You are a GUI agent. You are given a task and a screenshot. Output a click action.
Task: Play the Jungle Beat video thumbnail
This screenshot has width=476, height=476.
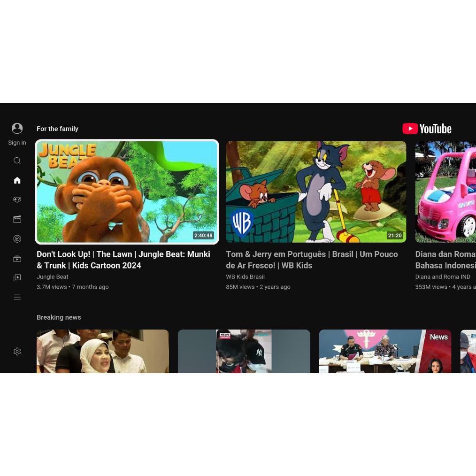[127, 192]
